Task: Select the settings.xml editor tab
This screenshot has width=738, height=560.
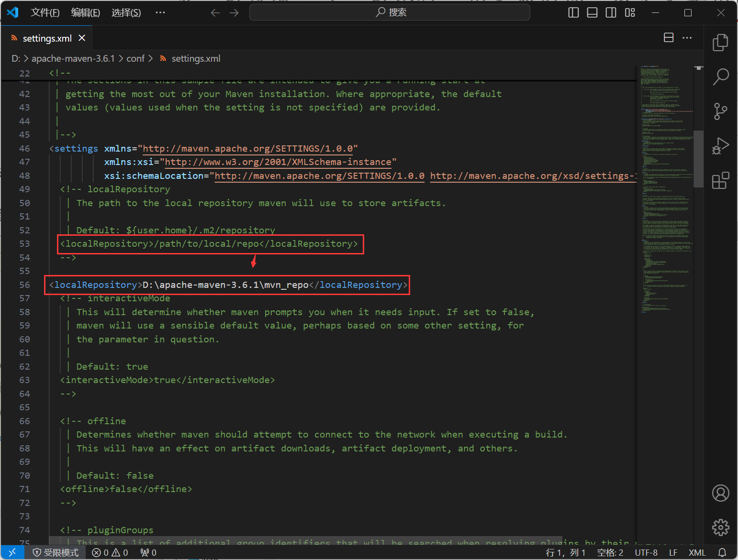Action: tap(47, 38)
